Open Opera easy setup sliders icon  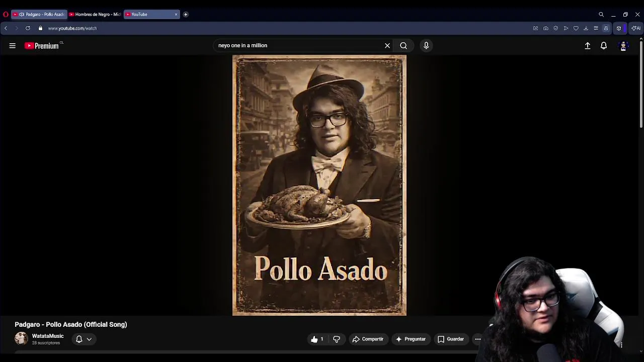(x=596, y=28)
